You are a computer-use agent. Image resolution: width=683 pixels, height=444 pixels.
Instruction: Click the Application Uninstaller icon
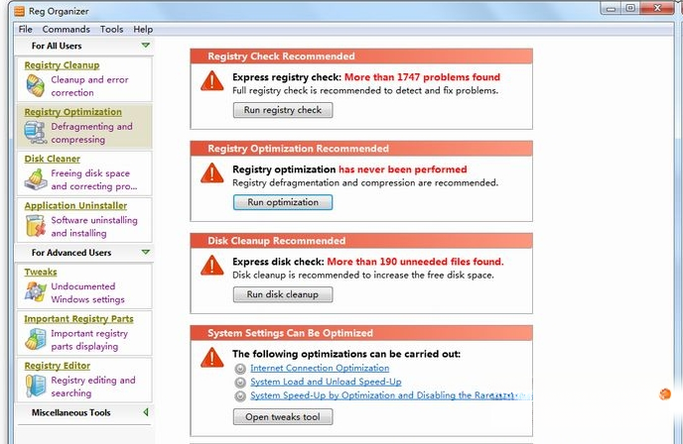(35, 226)
